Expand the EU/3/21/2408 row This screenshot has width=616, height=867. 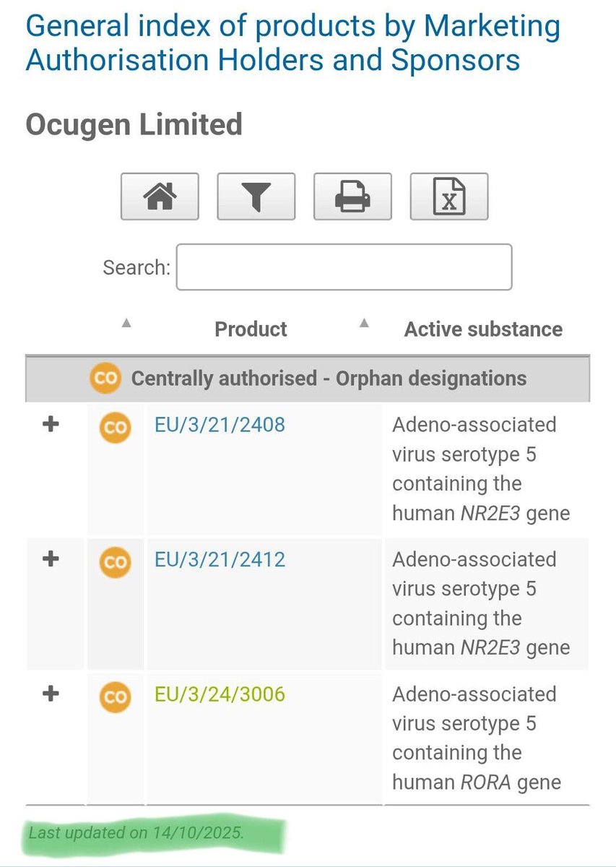(x=51, y=425)
